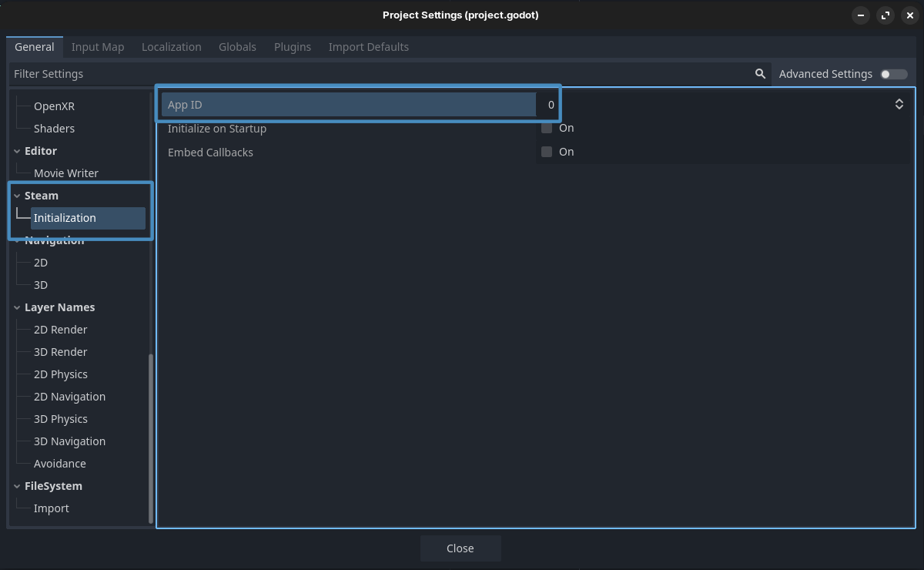This screenshot has height=570, width=924.
Task: Click the App ID stepper arrows
Action: point(899,104)
